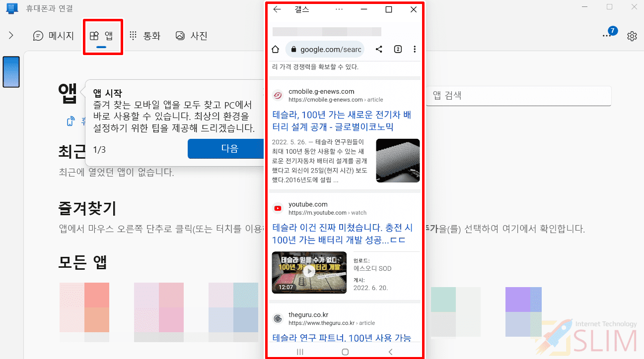Tap the phone home navigation button
Image resolution: width=644 pixels, height=359 pixels.
pos(345,352)
